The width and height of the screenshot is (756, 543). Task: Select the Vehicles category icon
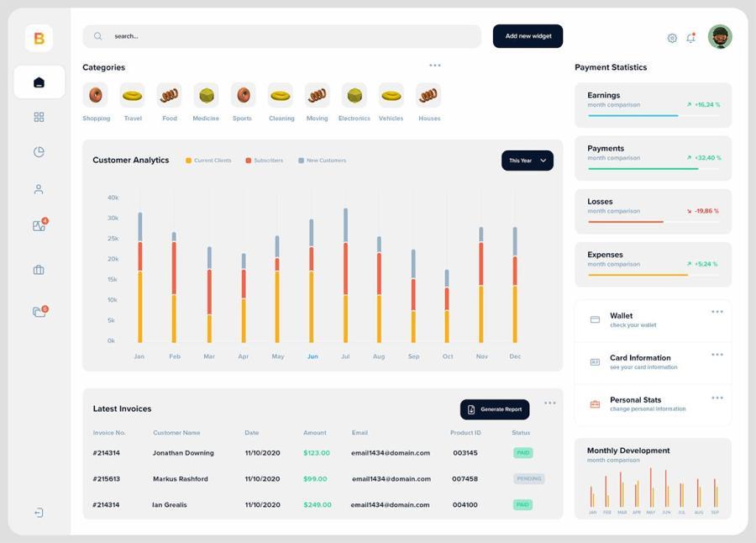pyautogui.click(x=391, y=95)
